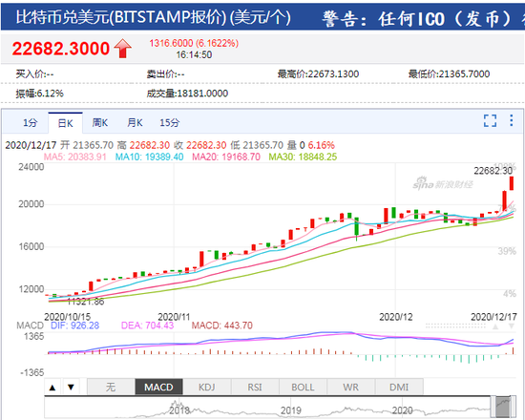This screenshot has height=420, width=525.
Task: Click the 2020/10/15 date axis label
Action: pyautogui.click(x=68, y=317)
